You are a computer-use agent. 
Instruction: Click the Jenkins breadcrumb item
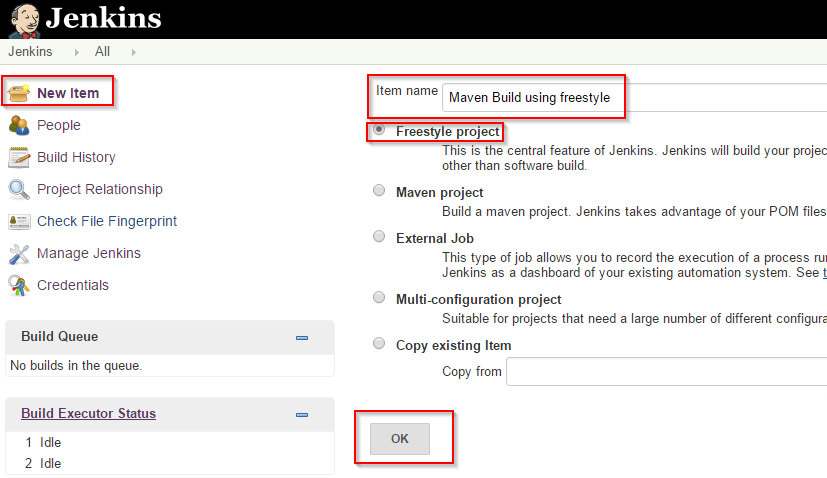[30, 52]
